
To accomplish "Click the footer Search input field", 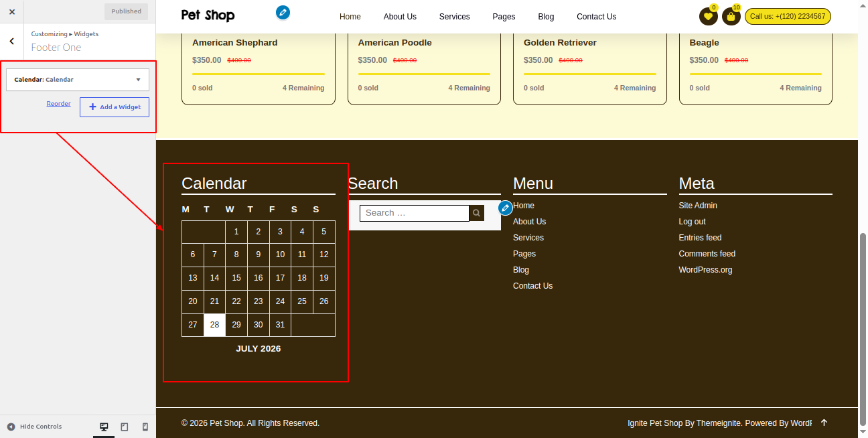I will [415, 213].
